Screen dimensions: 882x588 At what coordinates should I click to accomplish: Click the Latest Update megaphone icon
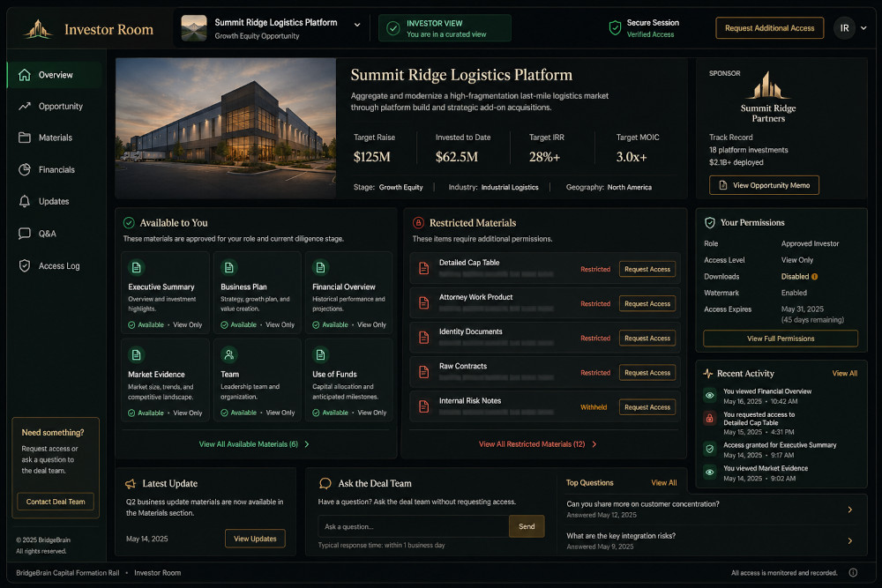pyautogui.click(x=131, y=483)
